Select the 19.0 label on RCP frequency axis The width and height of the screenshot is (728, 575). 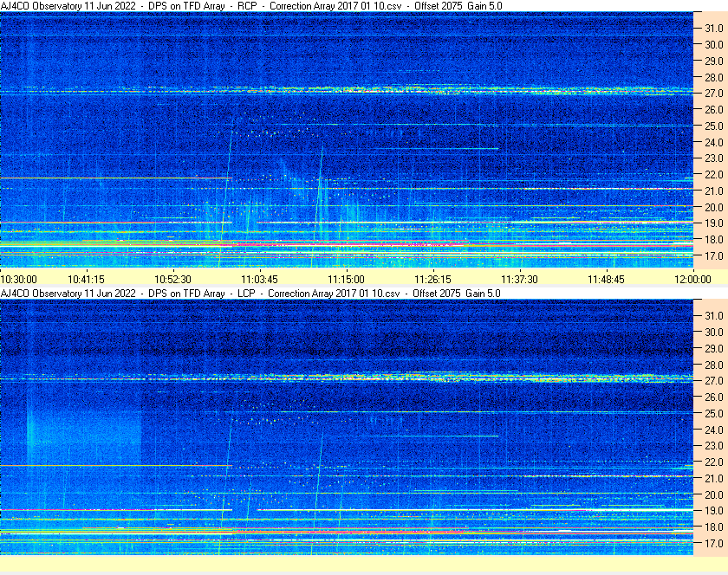714,223
